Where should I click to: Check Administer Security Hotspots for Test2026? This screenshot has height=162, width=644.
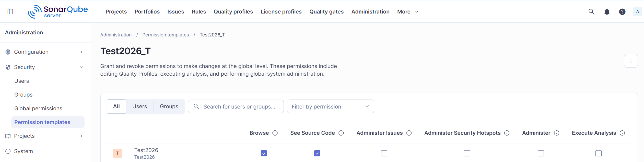[x=467, y=153]
